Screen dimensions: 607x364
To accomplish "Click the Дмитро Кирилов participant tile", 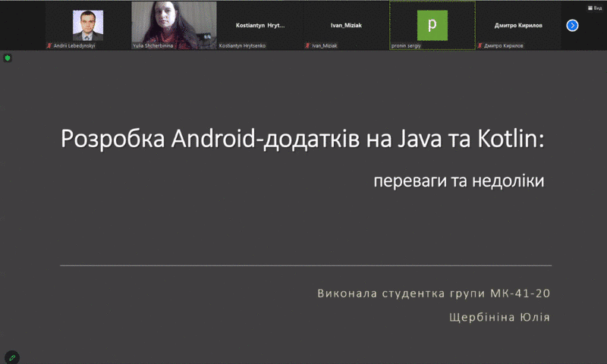I will (518, 25).
